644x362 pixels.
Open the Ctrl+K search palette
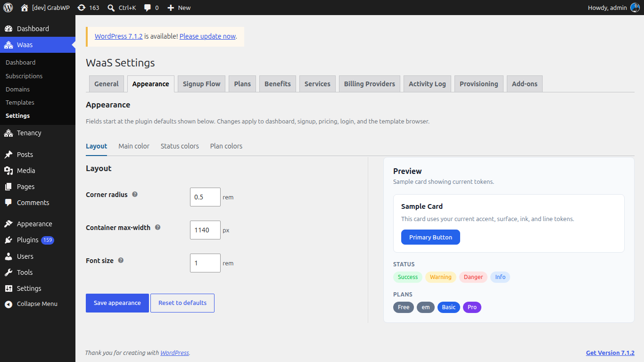[x=122, y=8]
